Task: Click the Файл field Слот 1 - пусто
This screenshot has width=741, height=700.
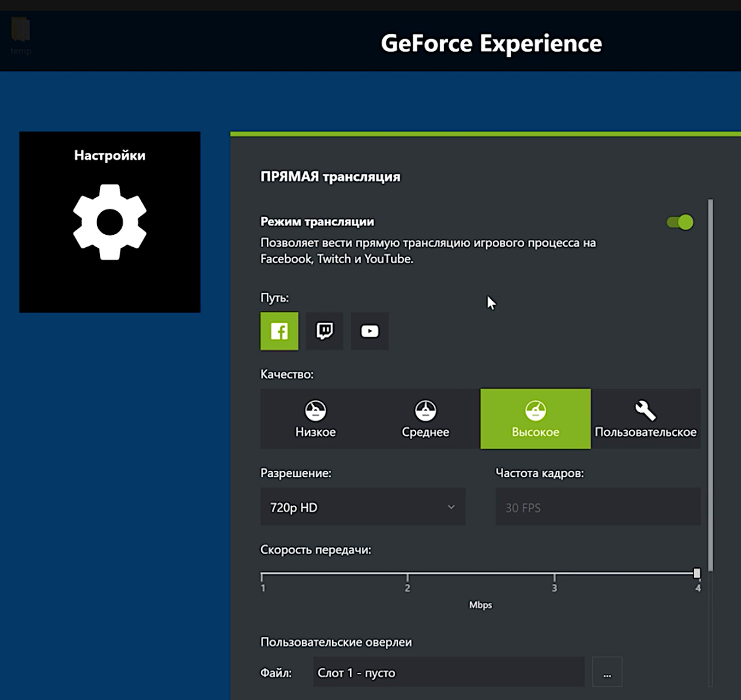Action: point(449,672)
